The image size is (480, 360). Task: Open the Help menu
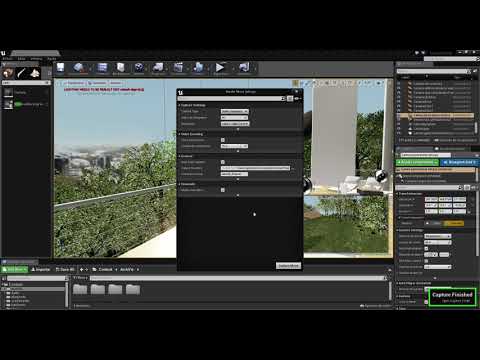[52, 59]
